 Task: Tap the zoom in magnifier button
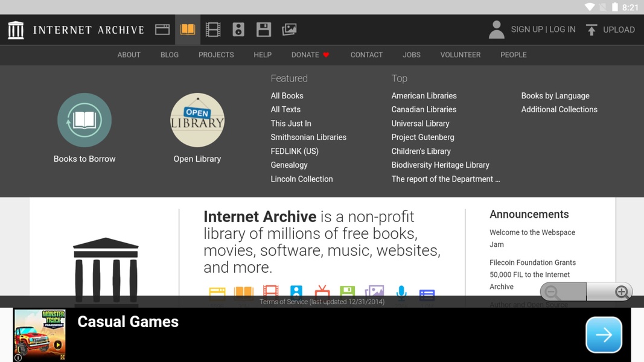tap(621, 292)
